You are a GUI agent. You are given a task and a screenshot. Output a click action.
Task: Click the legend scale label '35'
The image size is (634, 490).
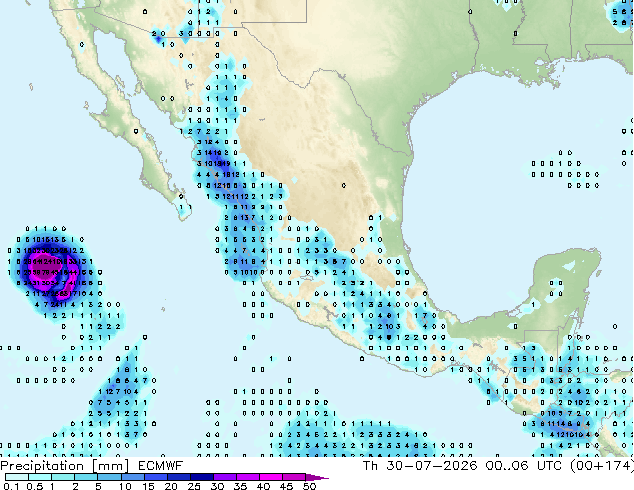(240, 486)
